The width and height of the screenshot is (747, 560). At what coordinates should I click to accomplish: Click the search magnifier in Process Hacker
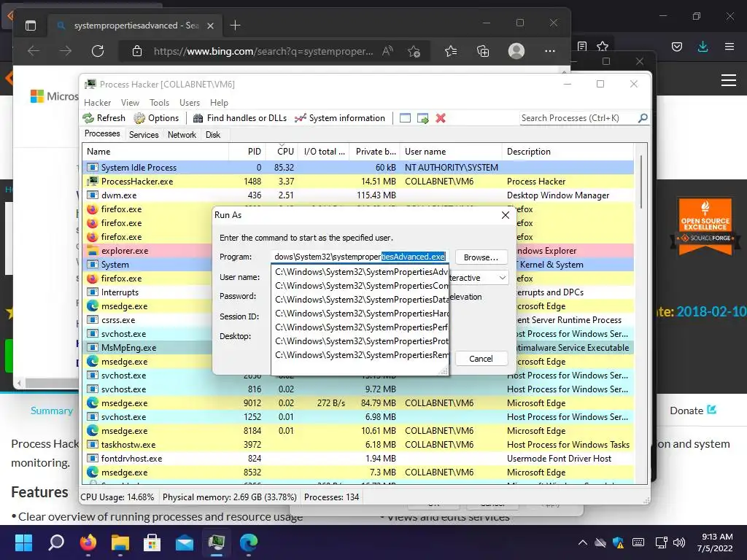[643, 117]
